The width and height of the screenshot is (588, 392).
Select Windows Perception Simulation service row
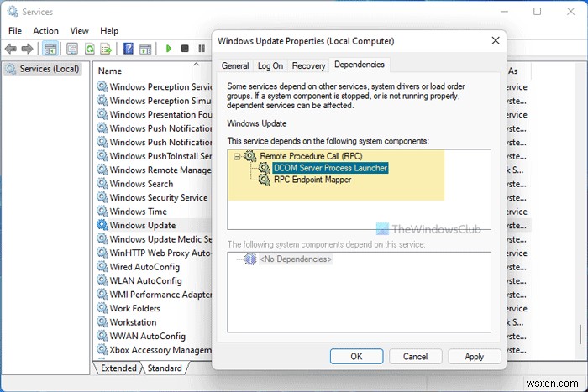pyautogui.click(x=154, y=100)
